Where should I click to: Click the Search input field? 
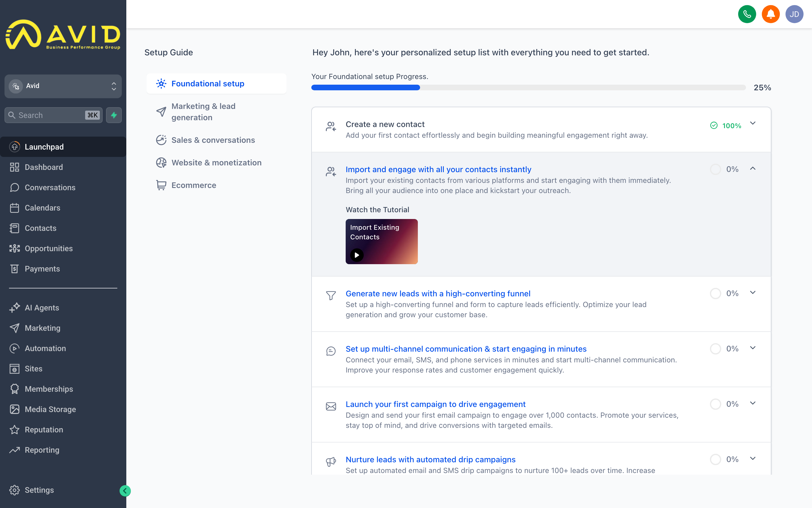pos(53,115)
